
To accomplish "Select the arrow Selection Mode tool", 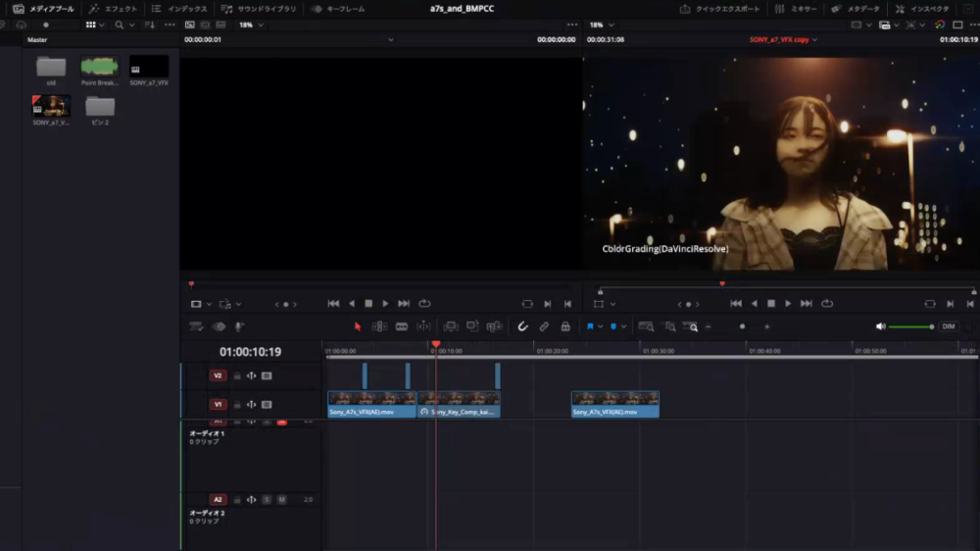I will pos(357,326).
